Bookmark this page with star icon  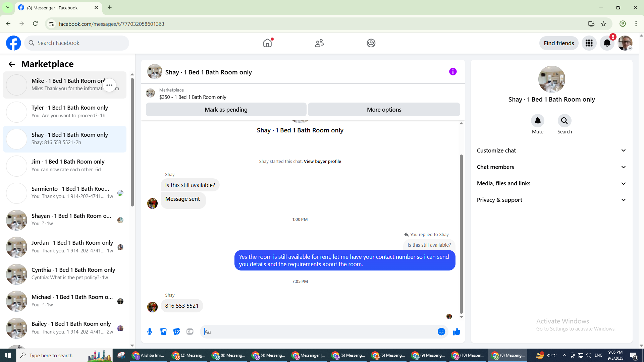pyautogui.click(x=603, y=23)
